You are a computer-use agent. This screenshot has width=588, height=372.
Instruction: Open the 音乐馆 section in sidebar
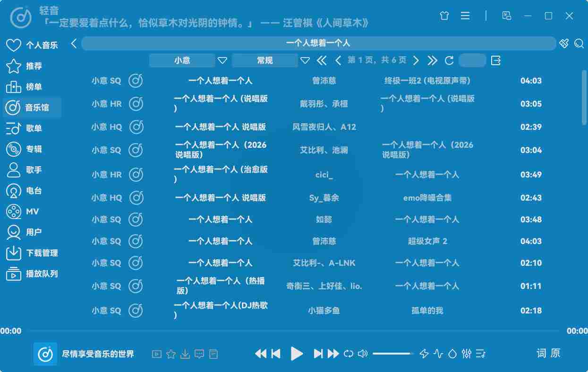[x=32, y=107]
